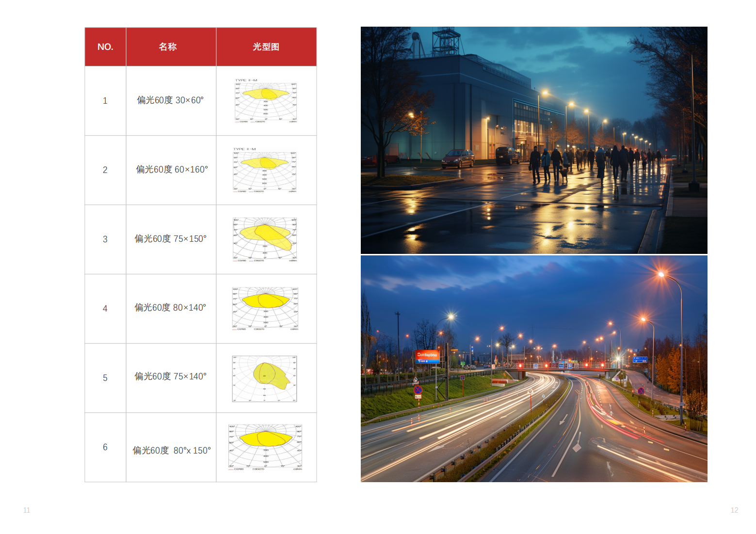Select the text 偏光60度 60×160°

point(172,170)
